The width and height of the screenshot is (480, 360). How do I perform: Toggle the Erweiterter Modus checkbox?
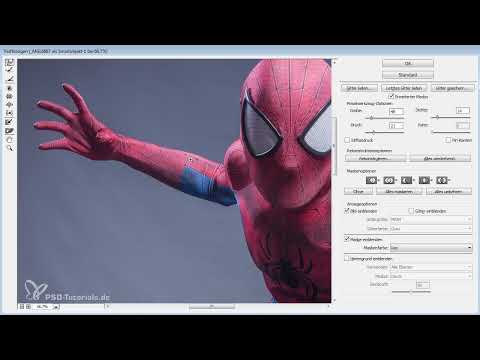pyautogui.click(x=391, y=96)
